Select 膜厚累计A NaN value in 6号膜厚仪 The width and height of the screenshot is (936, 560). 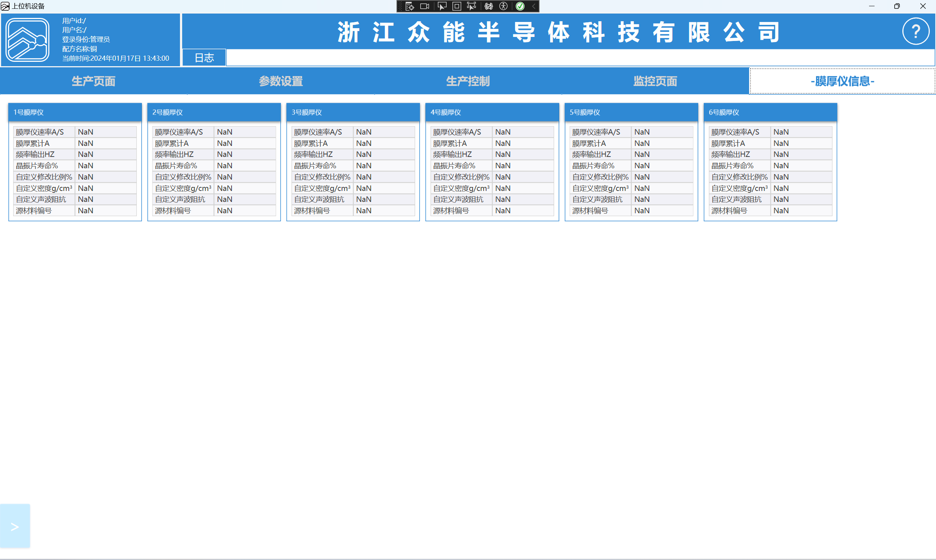[801, 143]
